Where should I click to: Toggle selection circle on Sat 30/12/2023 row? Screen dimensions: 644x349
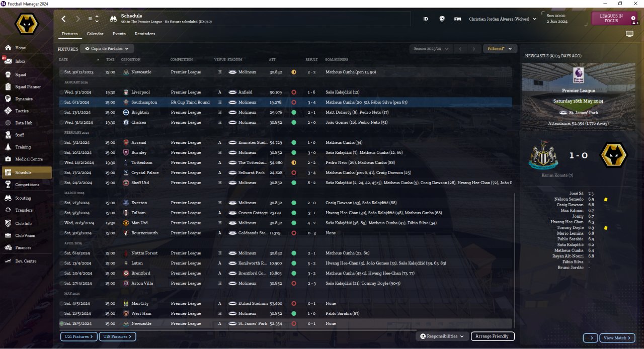(x=61, y=72)
